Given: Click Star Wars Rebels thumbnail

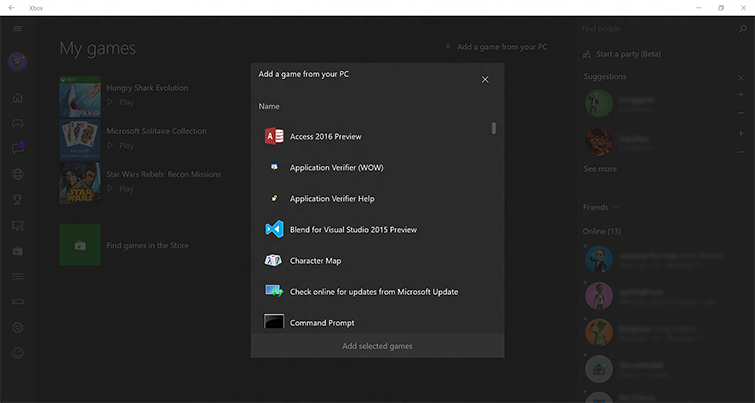Looking at the screenshot, I should [80, 183].
